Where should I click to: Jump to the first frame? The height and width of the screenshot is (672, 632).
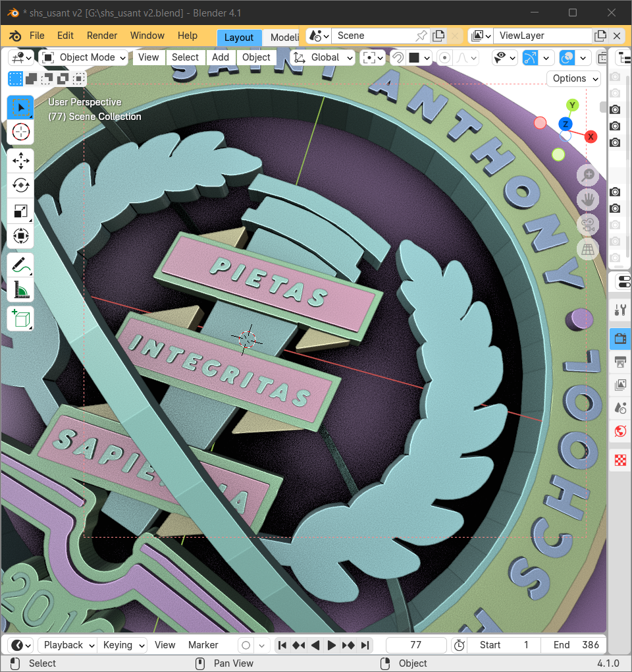tap(282, 645)
